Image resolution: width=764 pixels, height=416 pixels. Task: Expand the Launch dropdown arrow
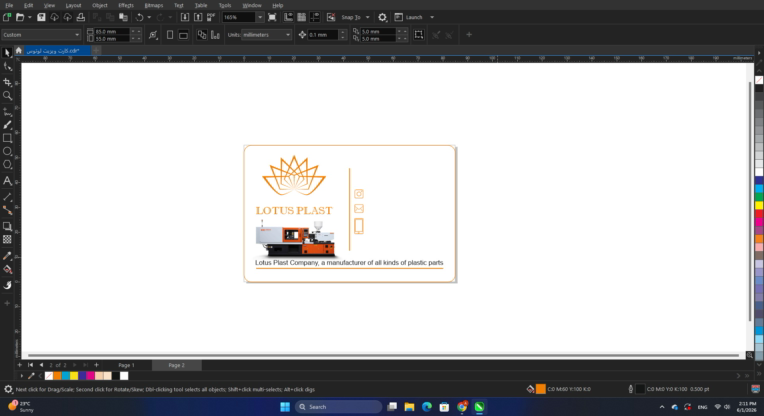coord(432,17)
